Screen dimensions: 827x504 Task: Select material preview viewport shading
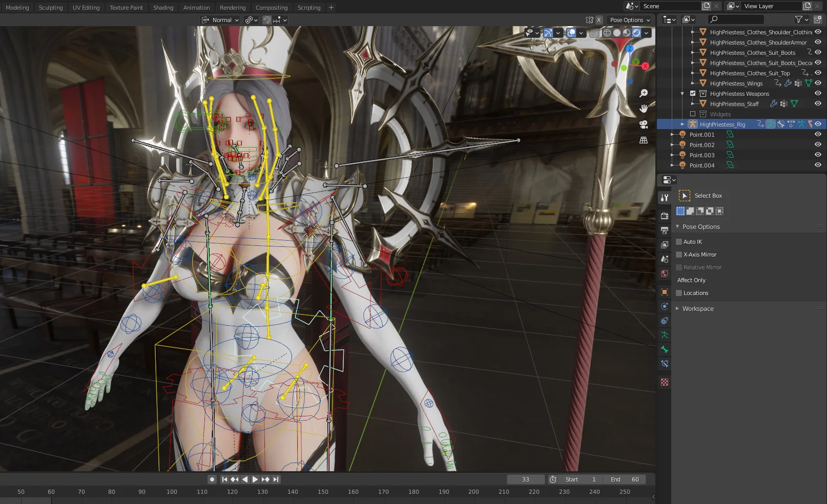coord(627,33)
